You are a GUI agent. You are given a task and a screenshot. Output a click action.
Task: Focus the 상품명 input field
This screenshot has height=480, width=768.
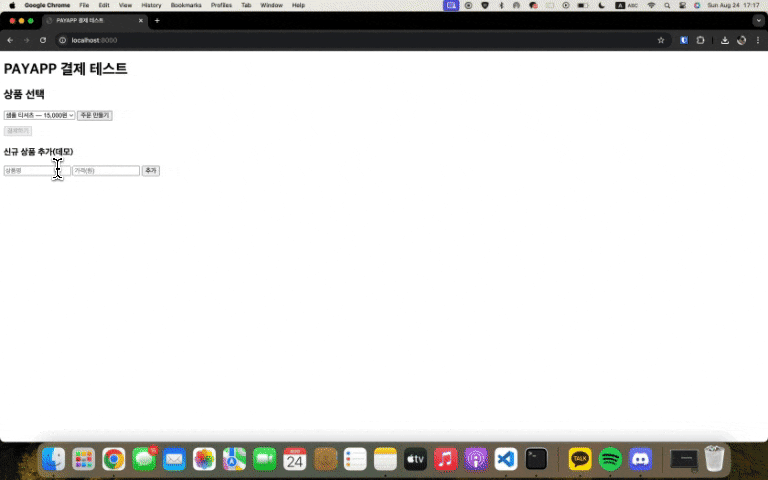[x=37, y=170]
